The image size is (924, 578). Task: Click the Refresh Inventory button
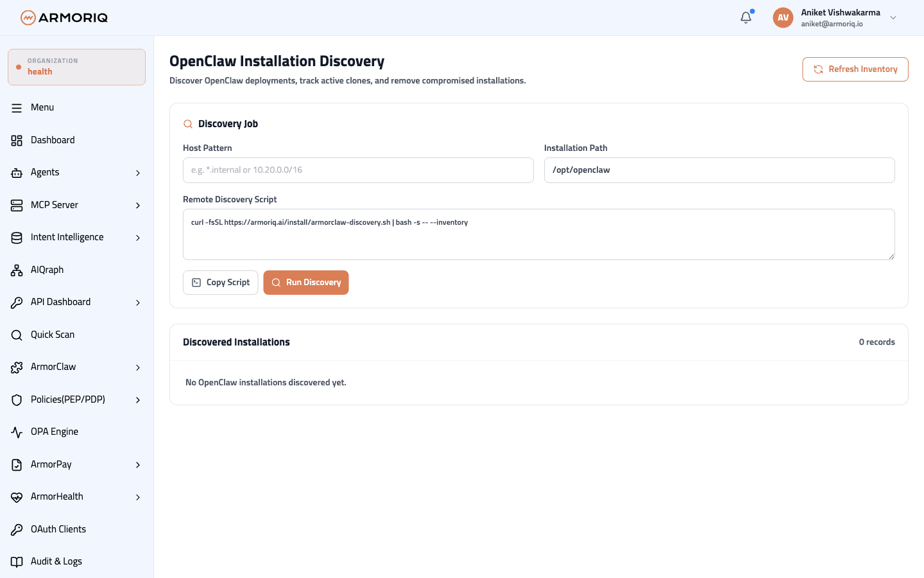coord(855,69)
